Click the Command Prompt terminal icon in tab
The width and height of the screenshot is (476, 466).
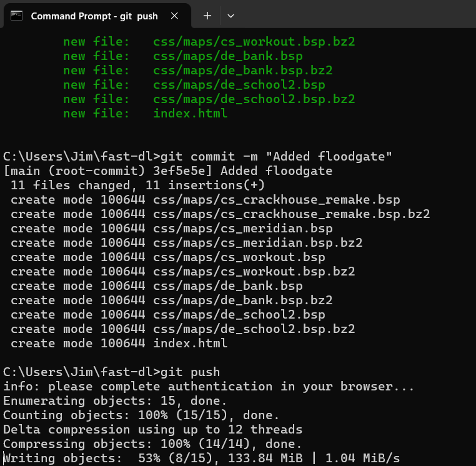(x=16, y=16)
